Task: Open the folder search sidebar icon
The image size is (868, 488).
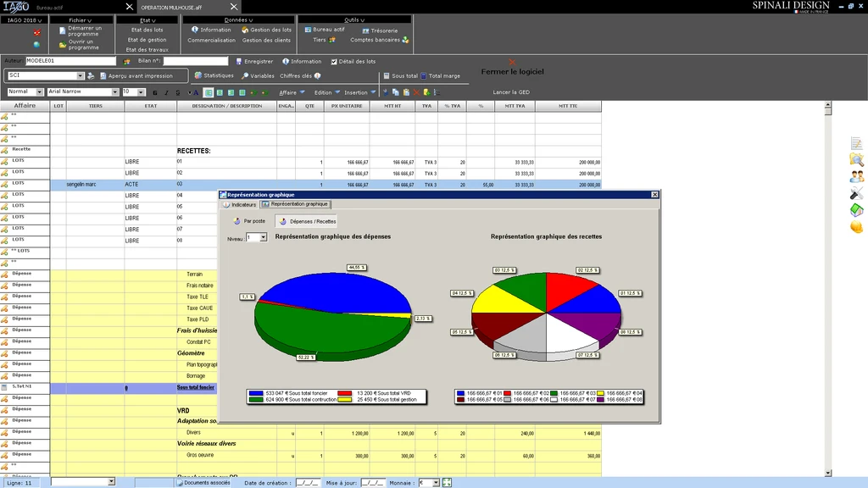Action: click(x=856, y=159)
